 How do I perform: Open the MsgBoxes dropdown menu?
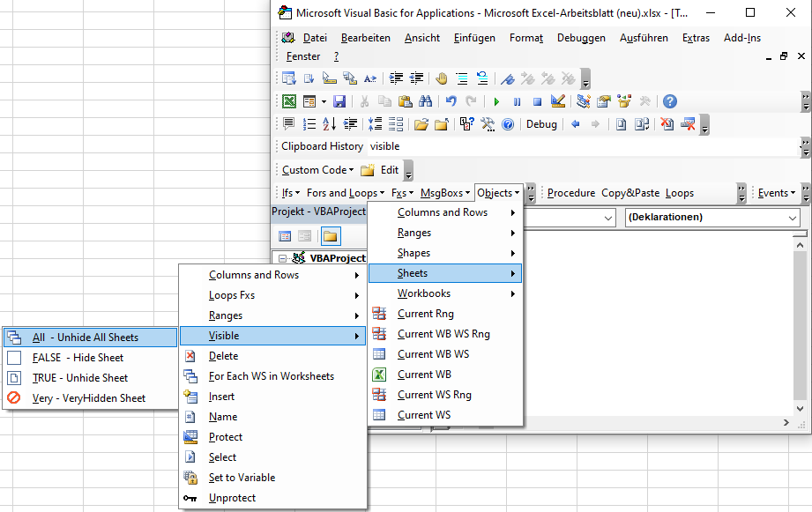445,193
